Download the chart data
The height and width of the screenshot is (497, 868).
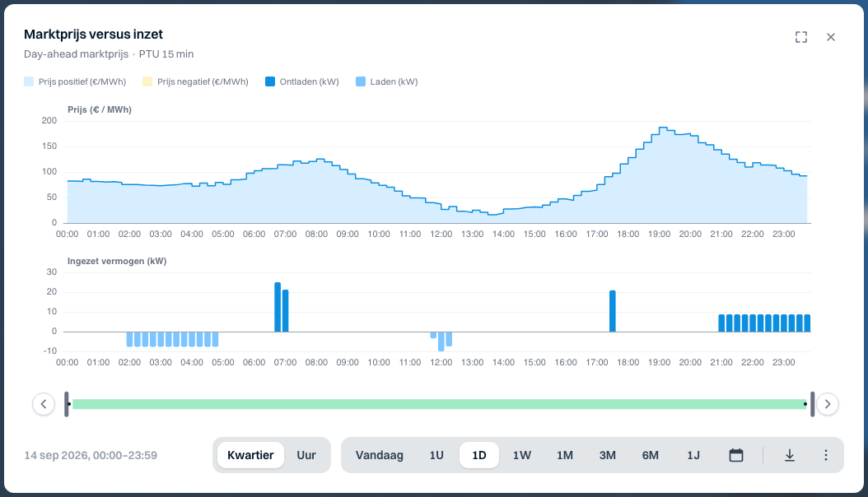(x=790, y=455)
